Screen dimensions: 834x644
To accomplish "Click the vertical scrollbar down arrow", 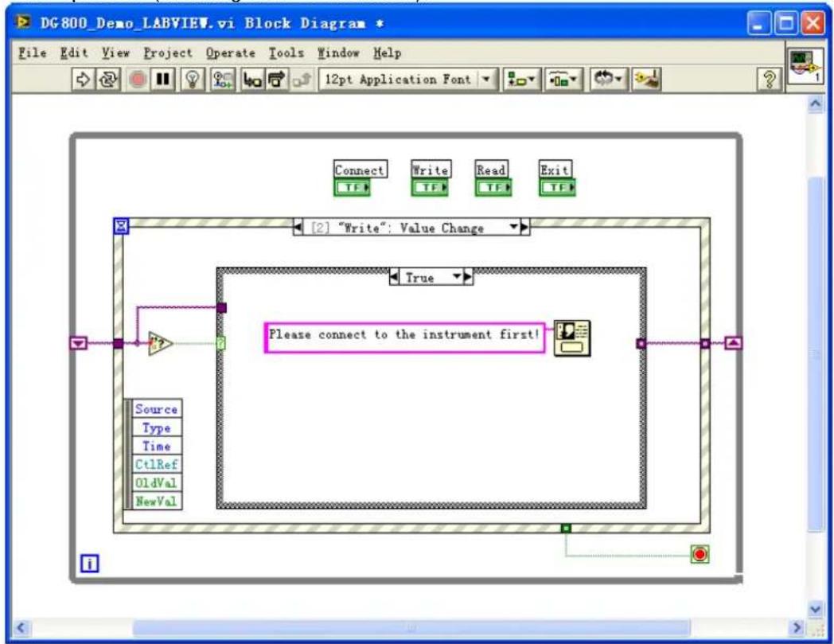I will point(816,608).
